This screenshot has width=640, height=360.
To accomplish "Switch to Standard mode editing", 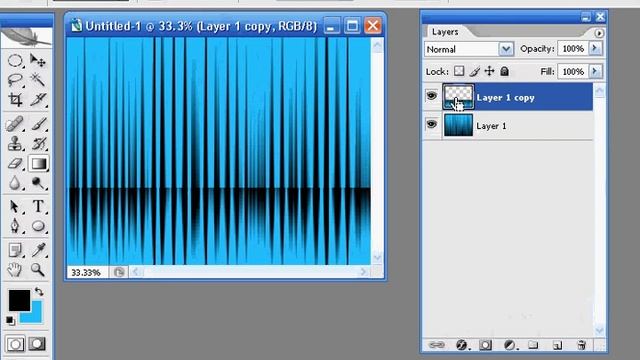I will pyautogui.click(x=15, y=344).
